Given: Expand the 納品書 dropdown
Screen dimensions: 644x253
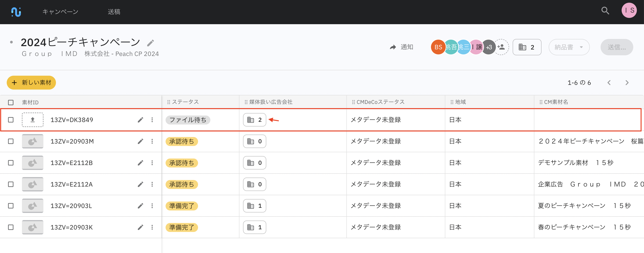Looking at the screenshot, I should (569, 47).
